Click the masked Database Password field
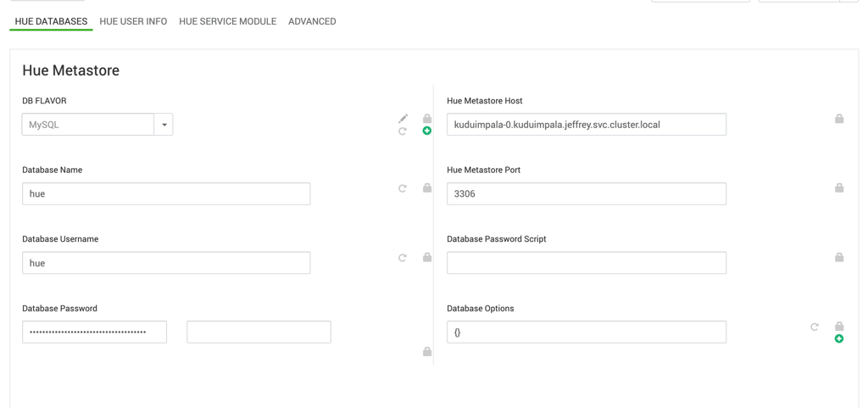This screenshot has height=408, width=868. click(x=95, y=333)
